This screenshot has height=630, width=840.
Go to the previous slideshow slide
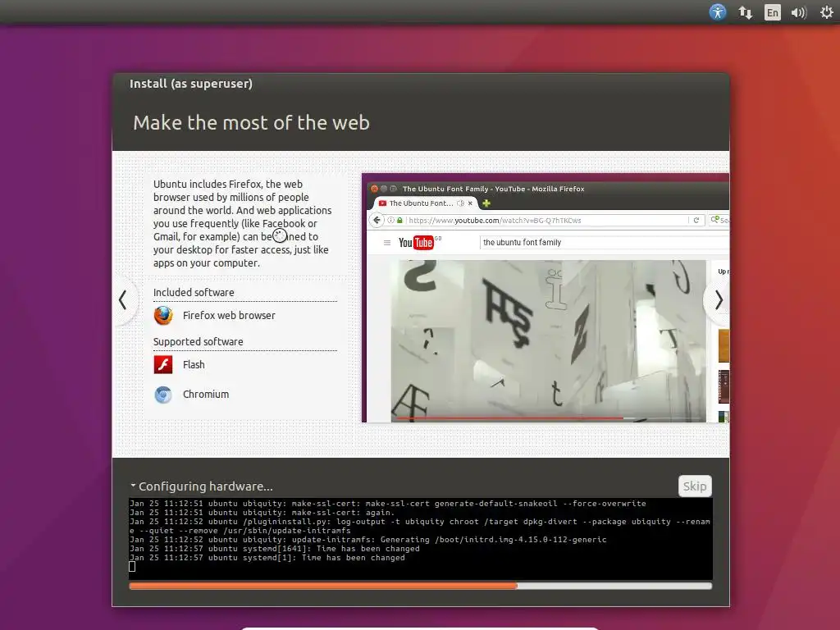pos(123,300)
